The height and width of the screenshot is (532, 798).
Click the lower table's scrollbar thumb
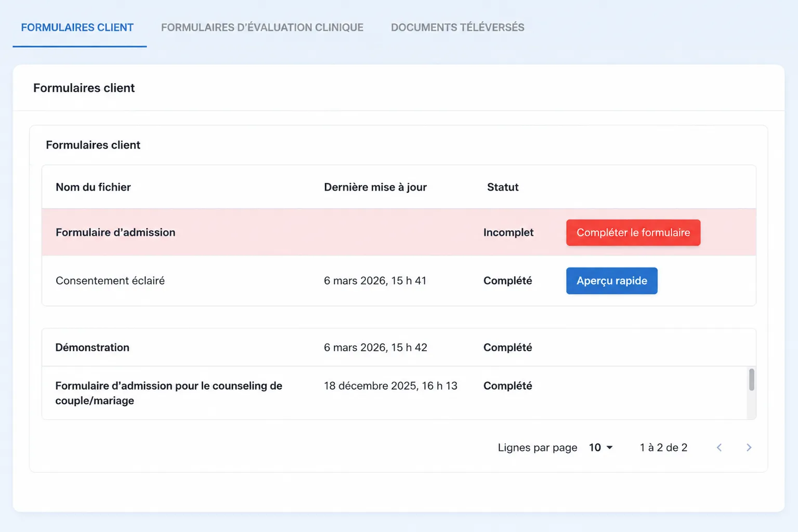pyautogui.click(x=751, y=380)
